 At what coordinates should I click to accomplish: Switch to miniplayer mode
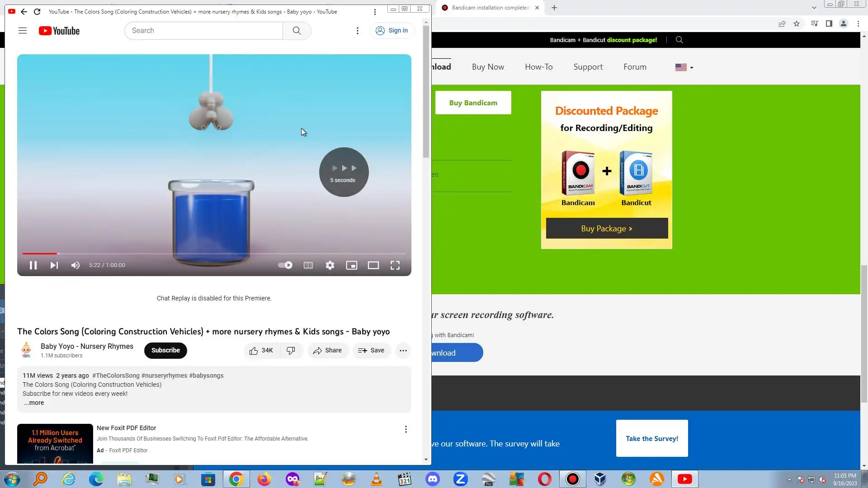click(x=352, y=265)
